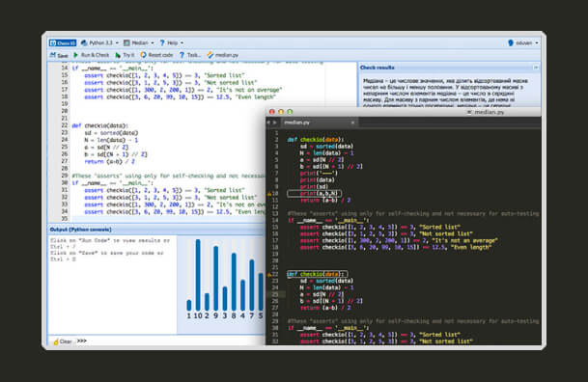Click the red close button of dark window
This screenshot has width=588, height=382.
(x=272, y=112)
